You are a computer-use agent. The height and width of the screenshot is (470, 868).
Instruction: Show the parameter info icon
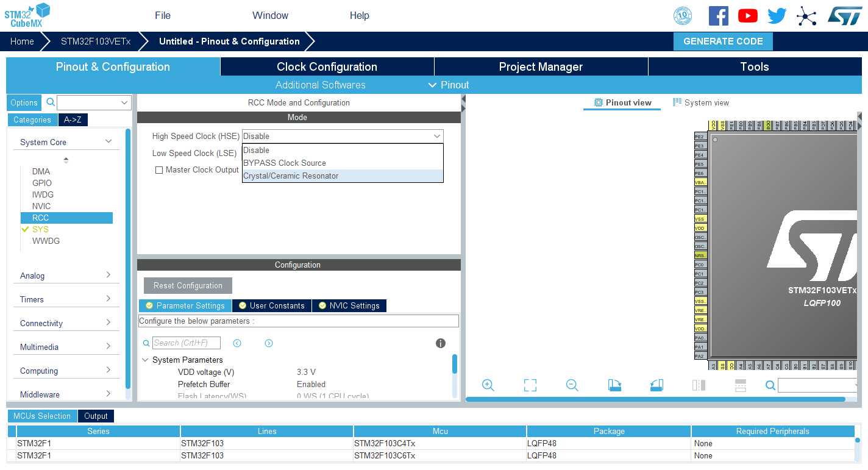point(441,343)
